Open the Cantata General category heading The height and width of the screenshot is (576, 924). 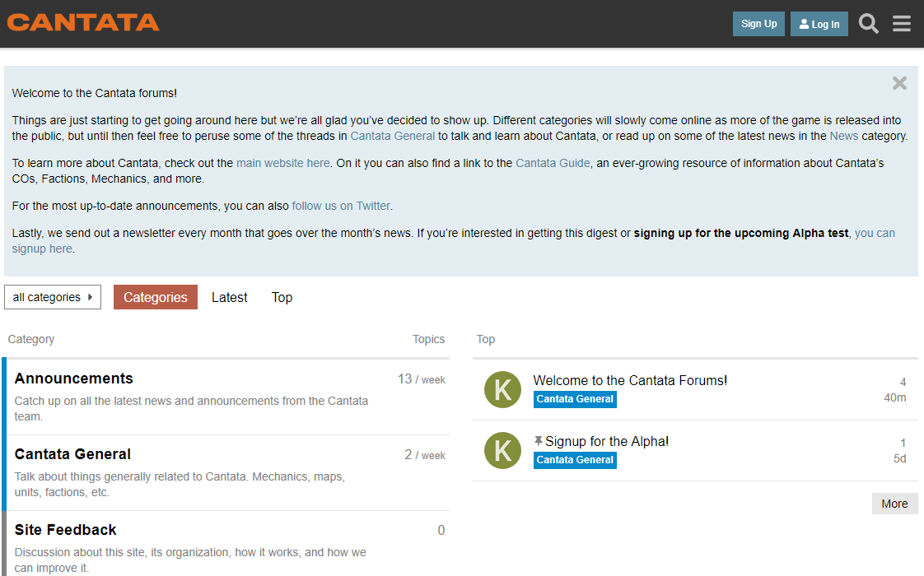pyautogui.click(x=72, y=454)
